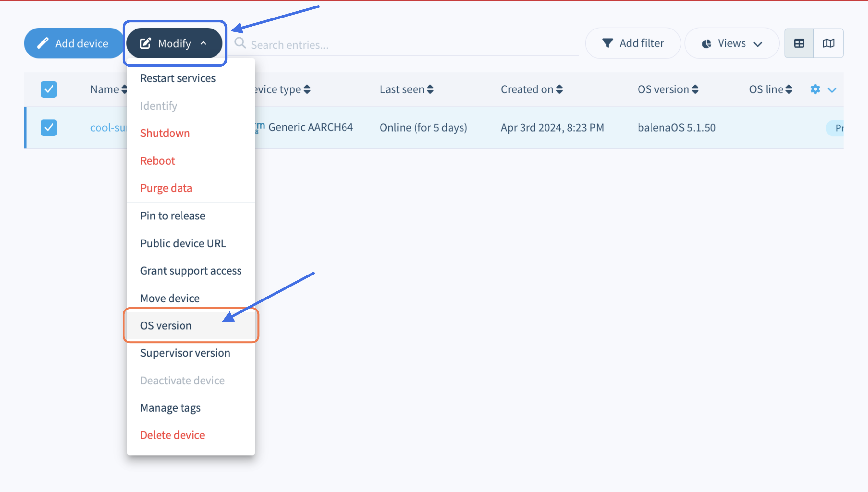
Task: Sort by Device type column arrows
Action: pos(307,89)
